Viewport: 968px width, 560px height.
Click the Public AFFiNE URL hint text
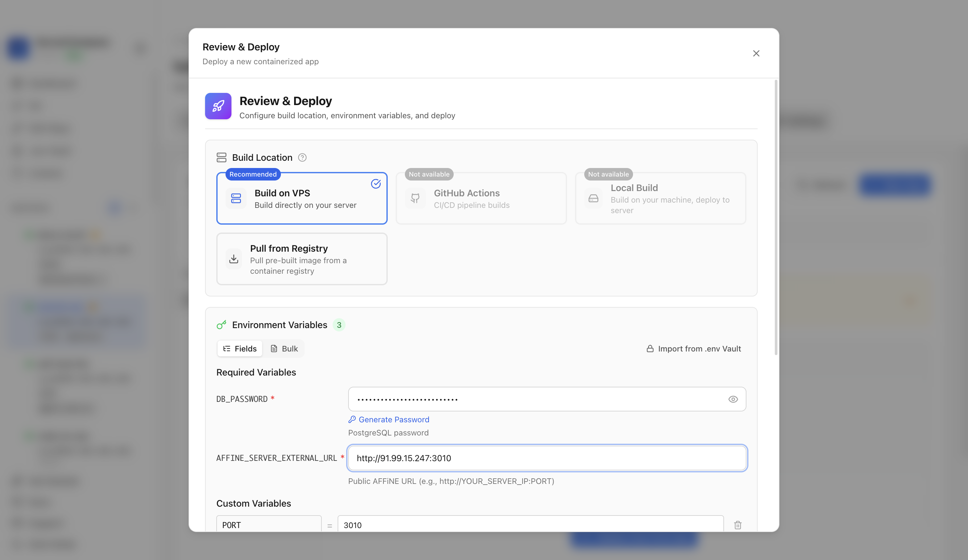(451, 481)
